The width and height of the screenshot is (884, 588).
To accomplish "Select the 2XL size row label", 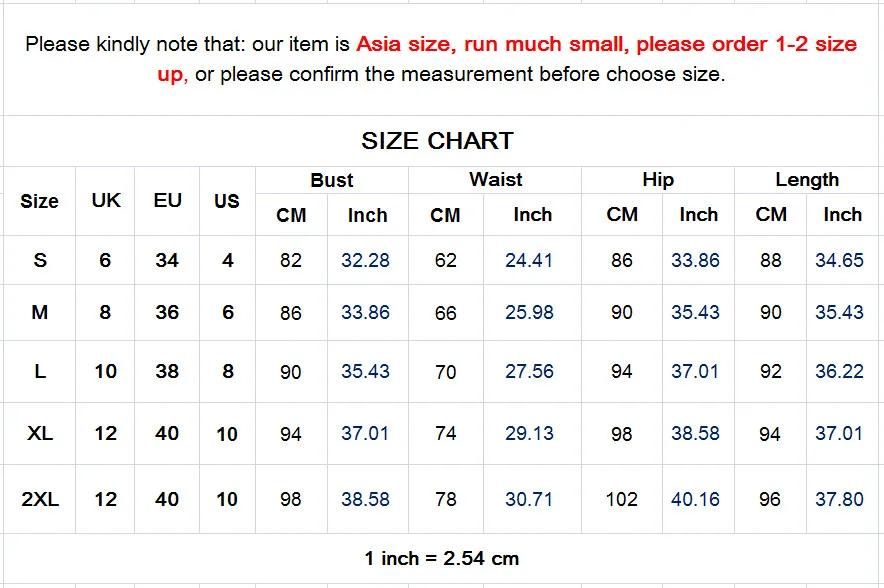I will click(x=40, y=499).
